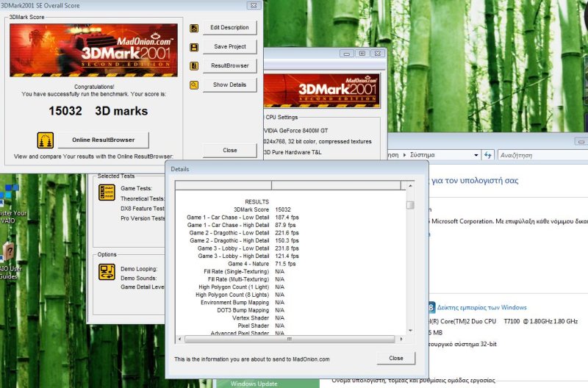Click the Details horizontal scroll left arrow
Image resolution: width=588 pixels, height=388 pixels.
point(179,339)
